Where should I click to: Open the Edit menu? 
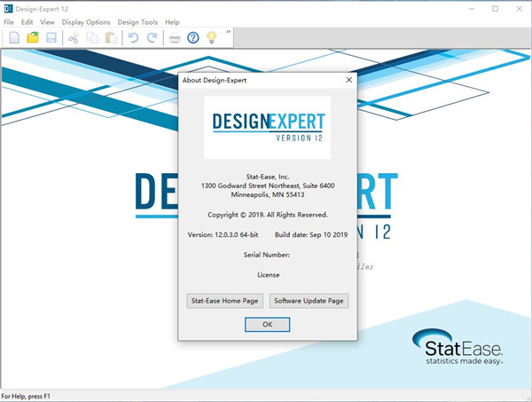coord(27,22)
